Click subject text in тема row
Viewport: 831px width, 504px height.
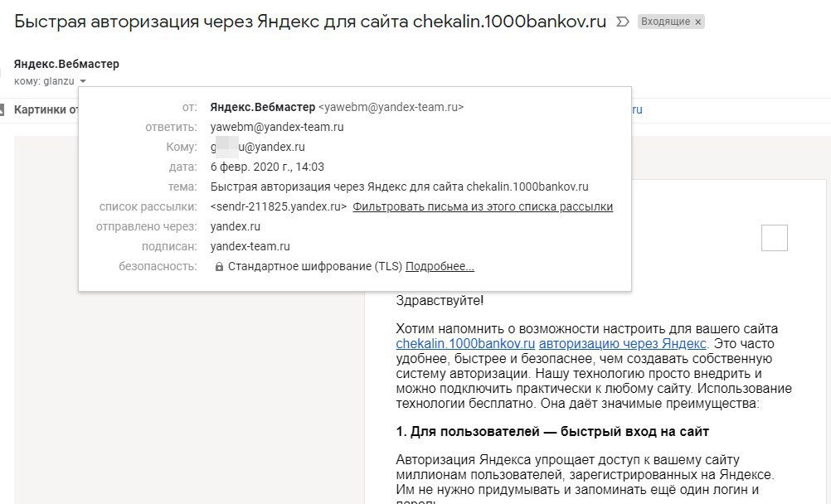coord(399,187)
